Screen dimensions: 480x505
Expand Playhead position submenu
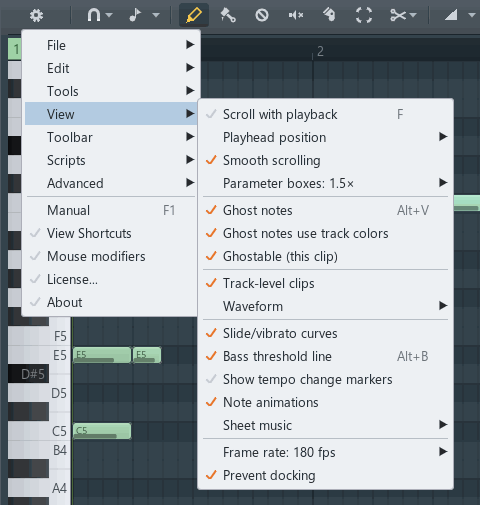click(326, 137)
